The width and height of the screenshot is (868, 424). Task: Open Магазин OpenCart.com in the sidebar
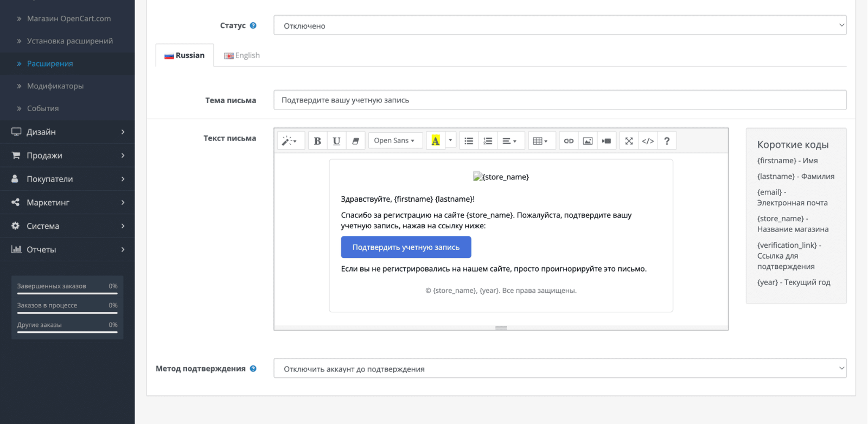[x=69, y=18]
